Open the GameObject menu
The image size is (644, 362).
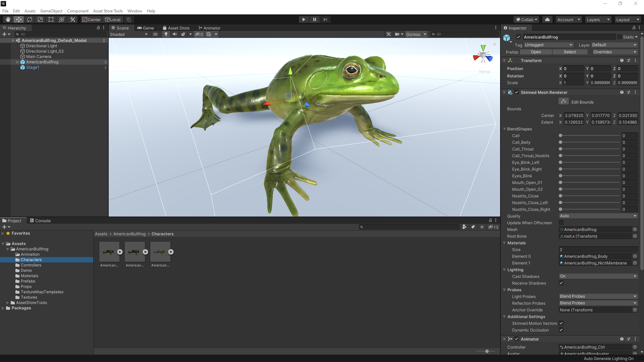pos(51,11)
